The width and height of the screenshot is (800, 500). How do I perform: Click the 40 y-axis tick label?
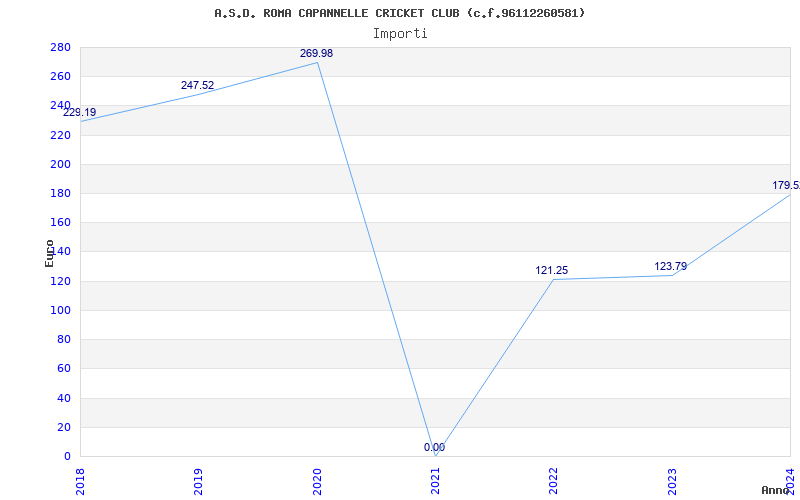[x=64, y=398]
